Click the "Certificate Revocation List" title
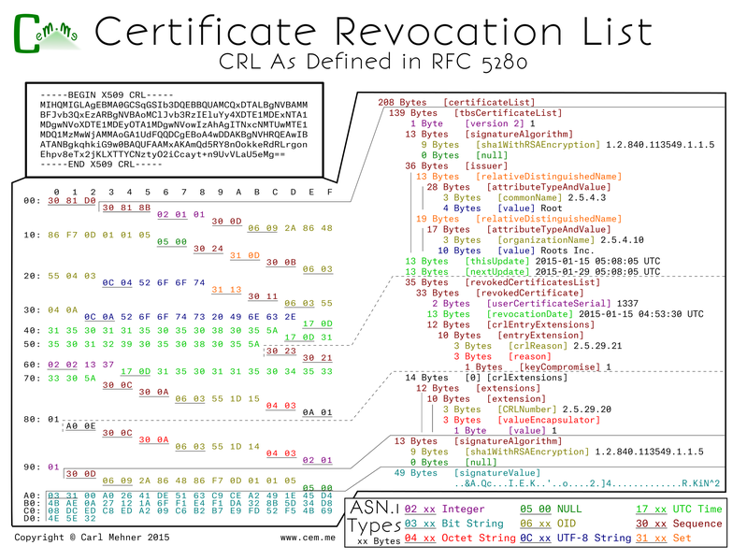The image size is (747, 560). [373, 32]
